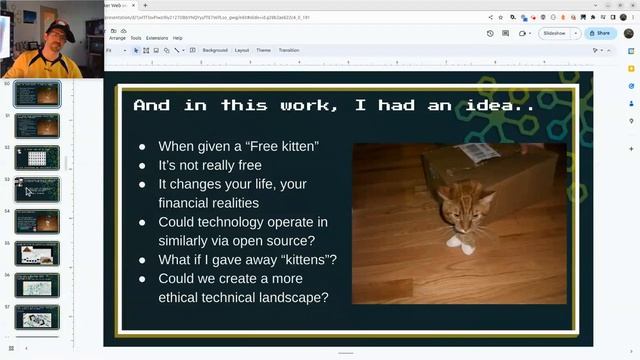Select slide 50 thumbnail

pyautogui.click(x=37, y=94)
